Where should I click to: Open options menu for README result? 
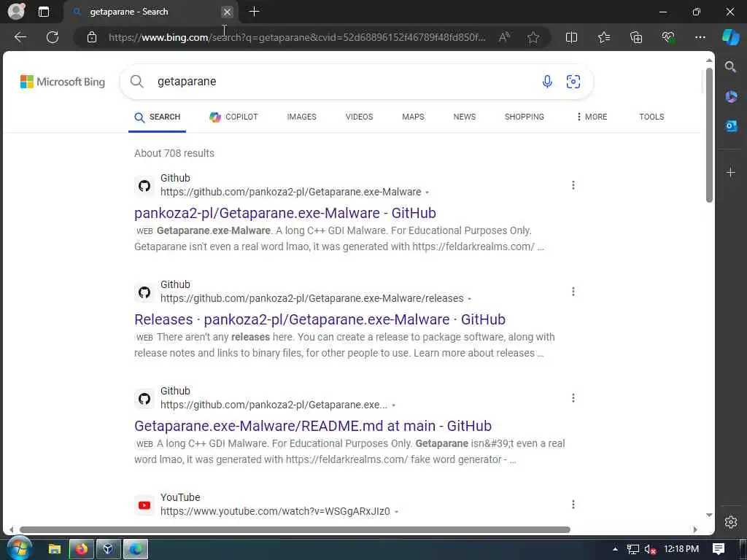[573, 397]
